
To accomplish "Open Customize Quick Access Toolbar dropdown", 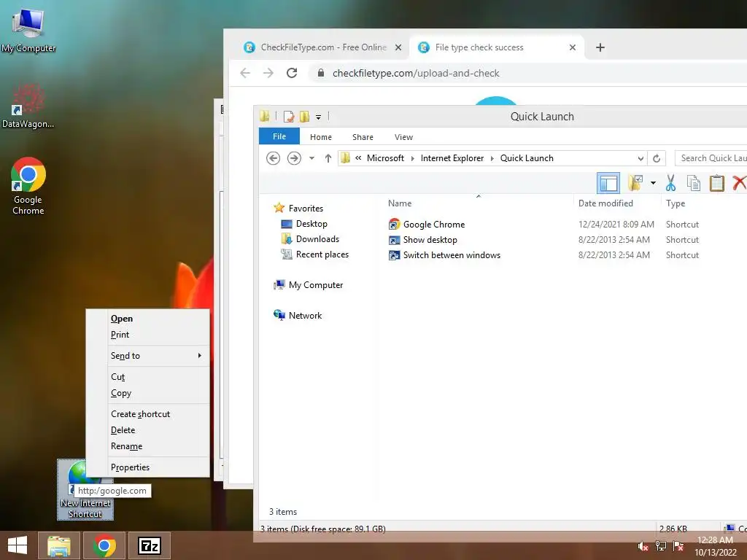I will (x=318, y=117).
